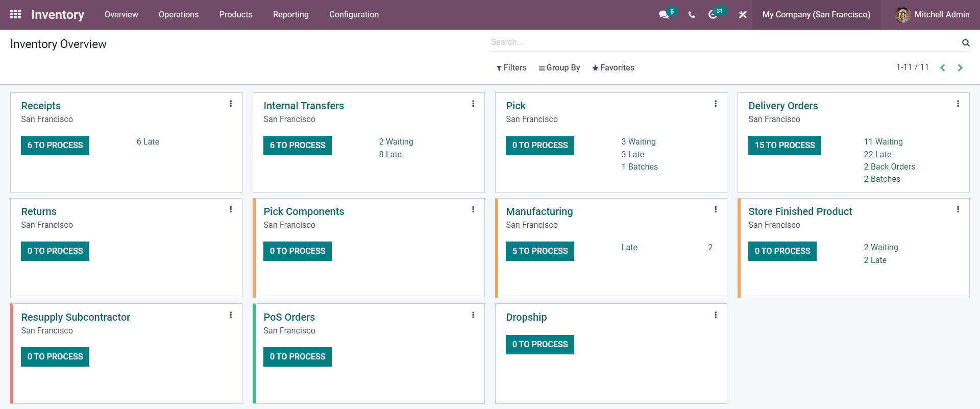The image size is (980, 409).
Task: Open the activities clock icon
Action: 713,15
